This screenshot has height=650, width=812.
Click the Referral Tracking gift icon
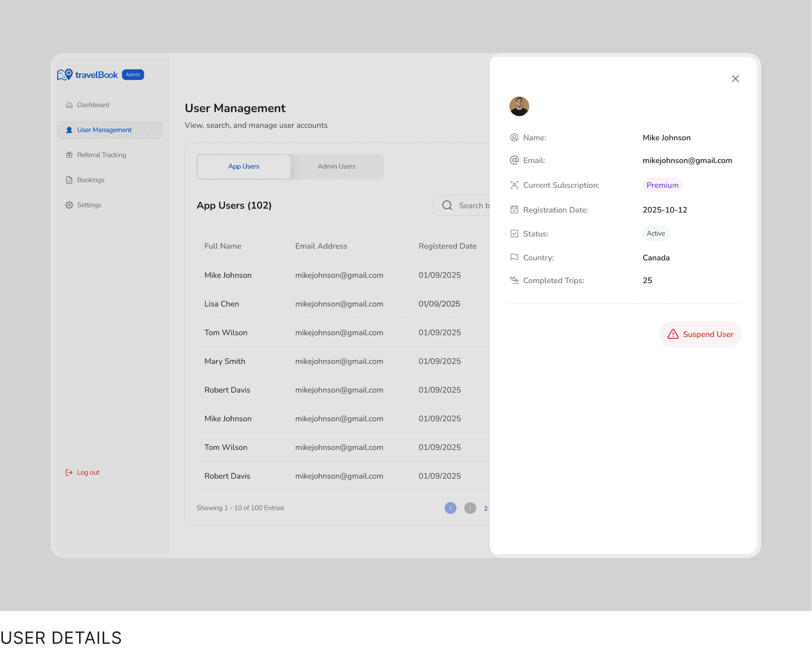[x=69, y=155]
